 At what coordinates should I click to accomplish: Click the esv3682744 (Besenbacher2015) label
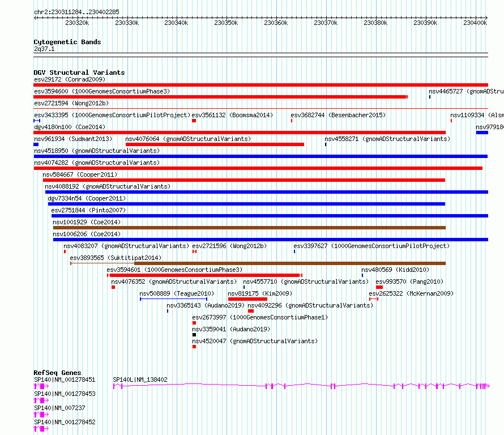[338, 115]
